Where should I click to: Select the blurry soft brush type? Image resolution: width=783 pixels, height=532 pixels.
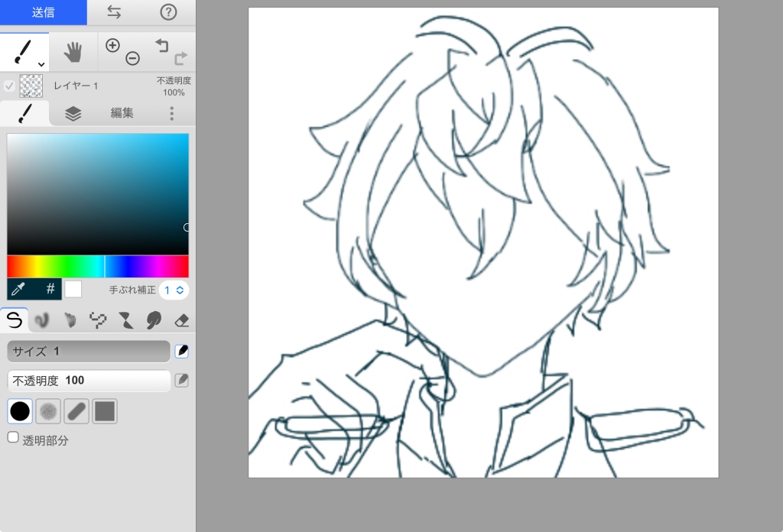tap(47, 412)
